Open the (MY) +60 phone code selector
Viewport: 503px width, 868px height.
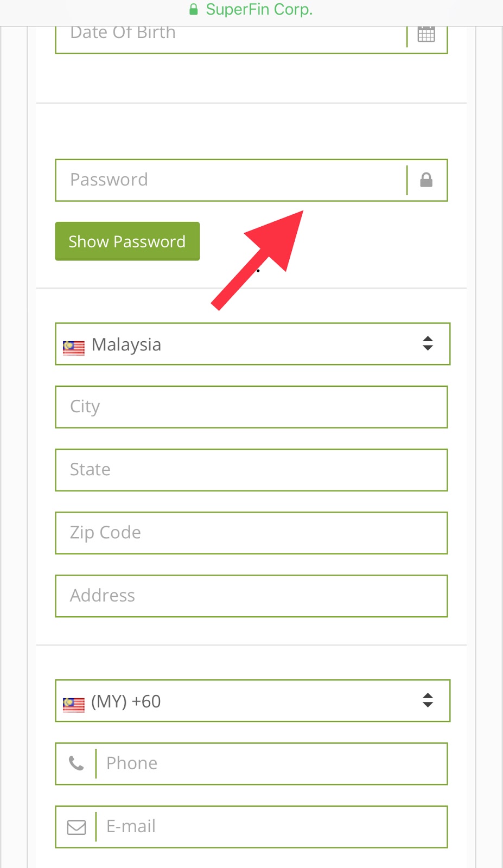pyautogui.click(x=252, y=701)
